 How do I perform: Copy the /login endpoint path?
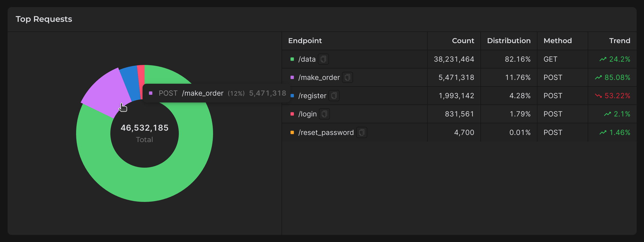pos(324,114)
